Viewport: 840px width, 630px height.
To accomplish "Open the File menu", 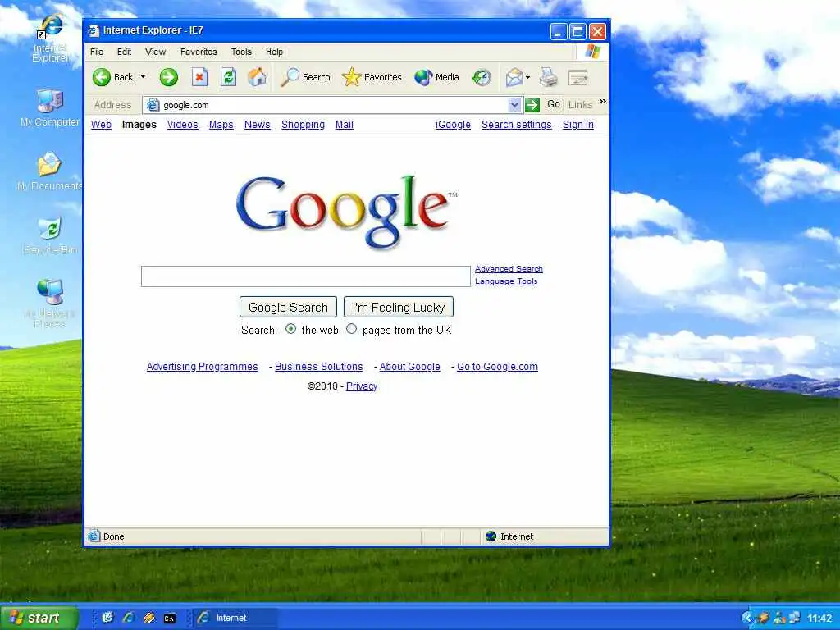I will 97,52.
